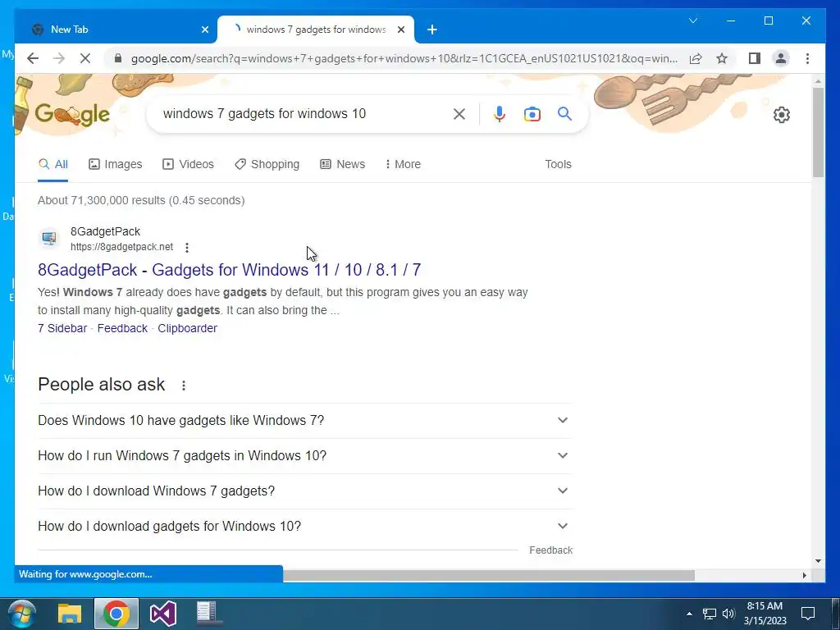Open the tab search dropdown arrow
The width and height of the screenshot is (840, 630).
point(693,21)
